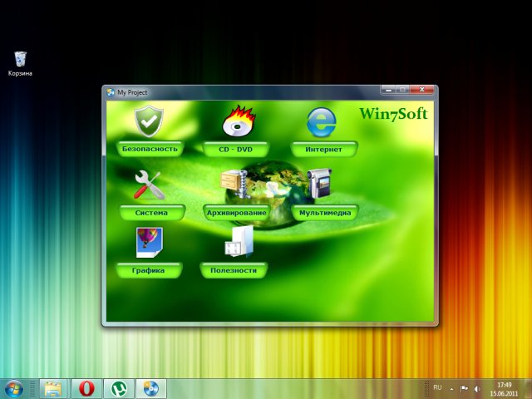The height and width of the screenshot is (399, 532).
Task: Open the Полезности category
Action: (234, 270)
